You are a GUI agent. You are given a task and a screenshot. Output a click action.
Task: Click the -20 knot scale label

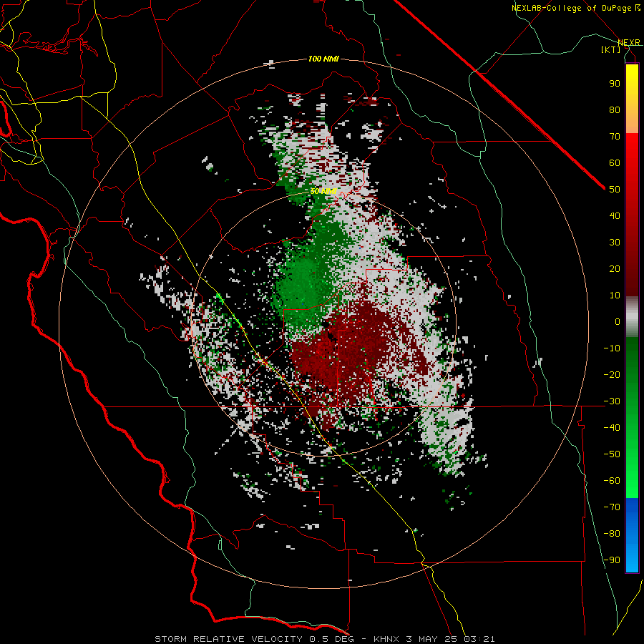coord(612,374)
